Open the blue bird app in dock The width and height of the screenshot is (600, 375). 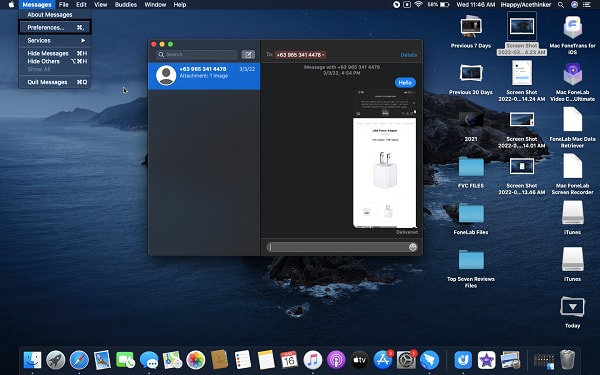[x=429, y=360]
